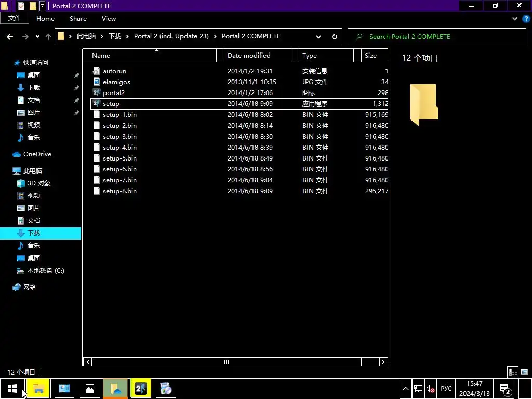Open the recent locations dropdown arrow

(37, 37)
